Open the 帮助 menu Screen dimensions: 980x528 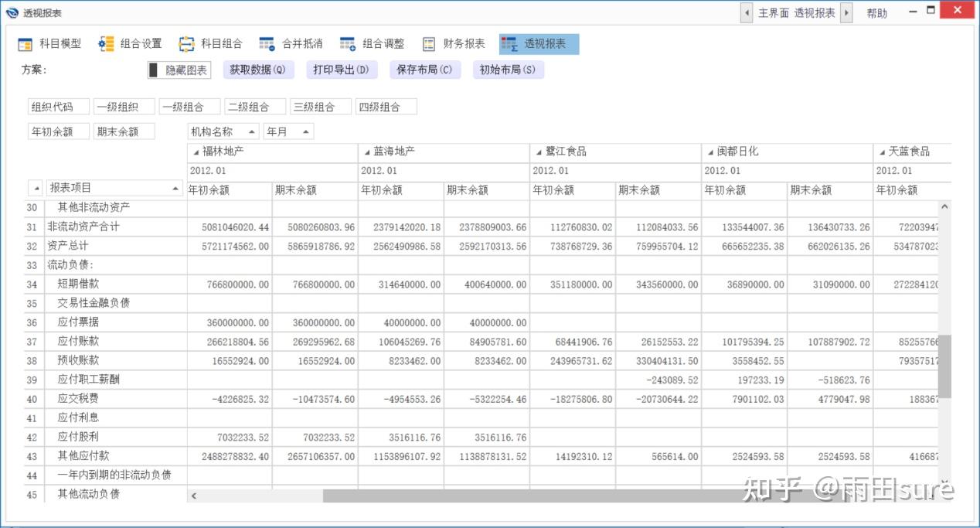click(876, 12)
